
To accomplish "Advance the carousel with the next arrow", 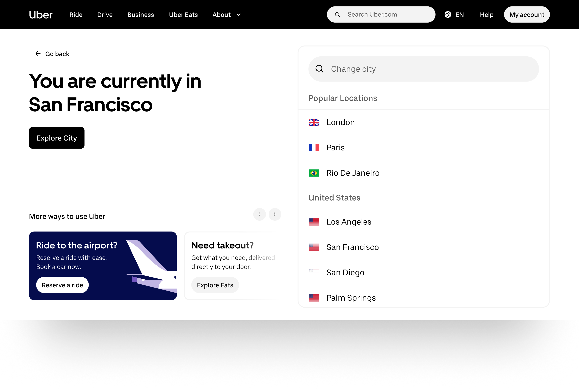I will 275,214.
